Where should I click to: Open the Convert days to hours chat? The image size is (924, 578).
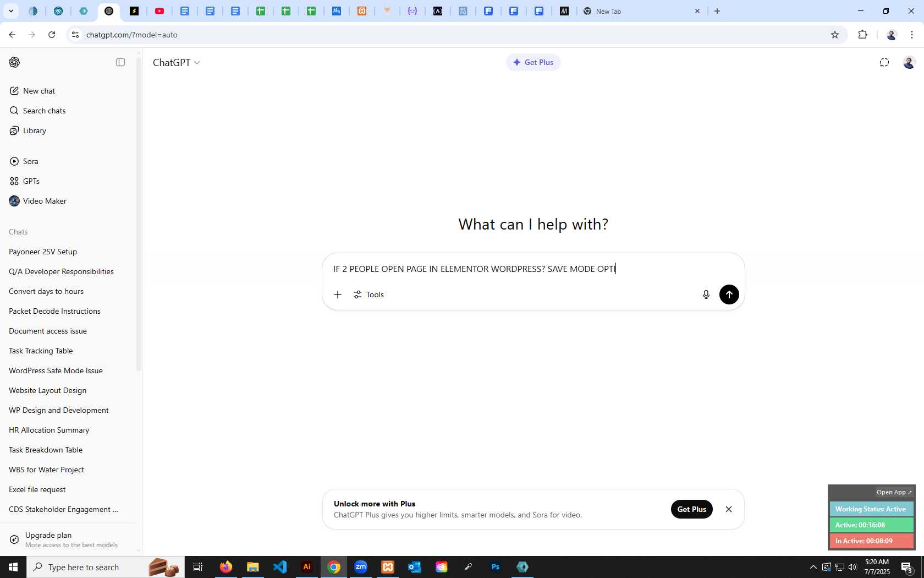[68, 291]
